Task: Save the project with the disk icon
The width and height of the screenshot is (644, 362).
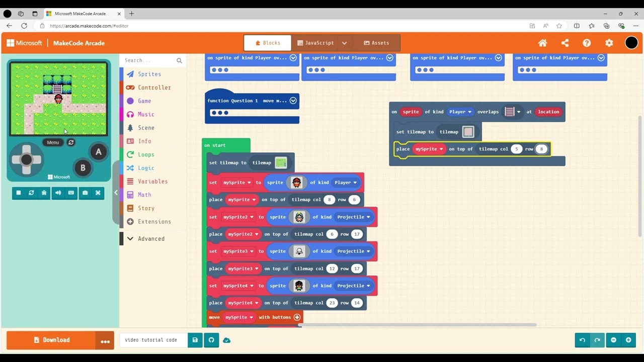Action: [x=195, y=340]
